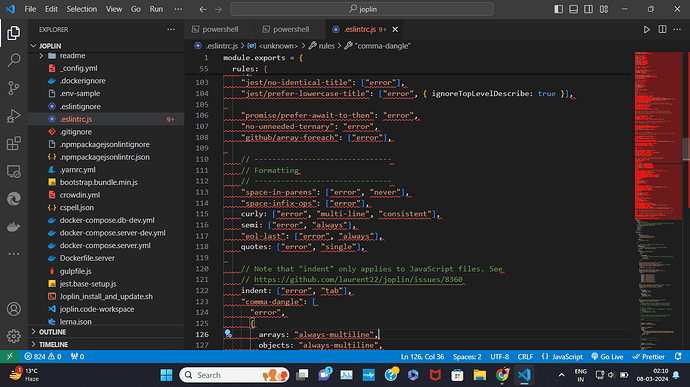Screen dimensions: 690x387
Task: Change indentation via Spaces: 2
Action: pos(467,357)
